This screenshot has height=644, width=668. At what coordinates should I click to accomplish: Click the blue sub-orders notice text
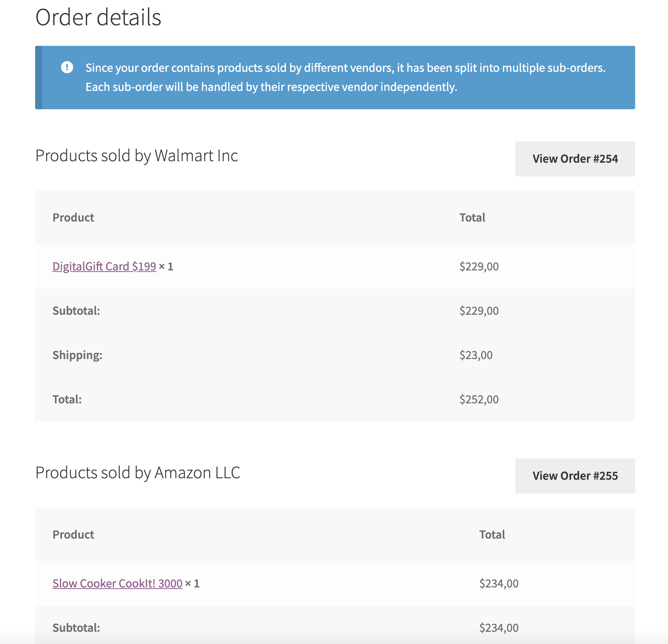point(345,78)
